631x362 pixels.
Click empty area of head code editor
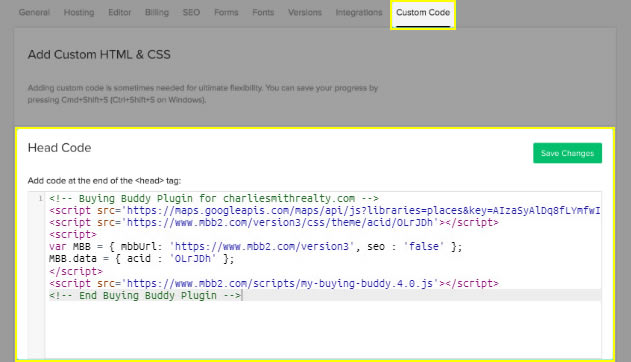(324, 330)
